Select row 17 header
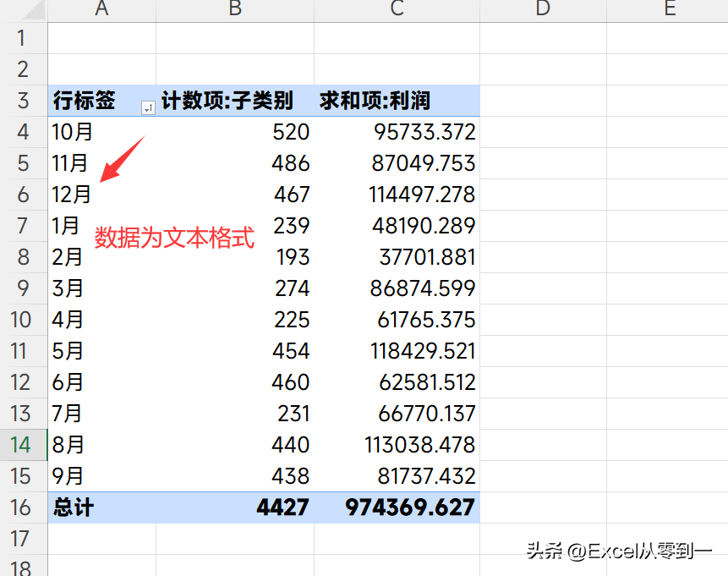Image resolution: width=728 pixels, height=576 pixels. pos(23,539)
